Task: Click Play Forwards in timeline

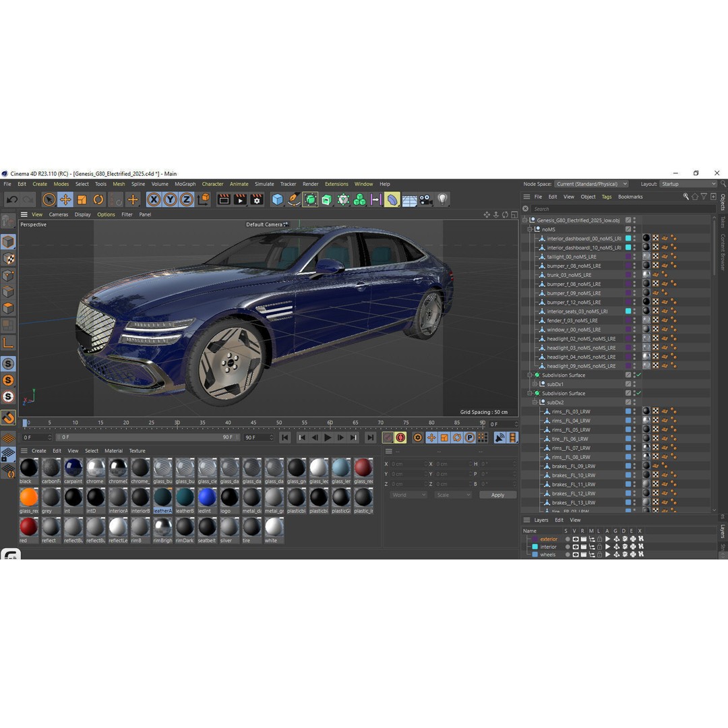Action: (x=328, y=437)
